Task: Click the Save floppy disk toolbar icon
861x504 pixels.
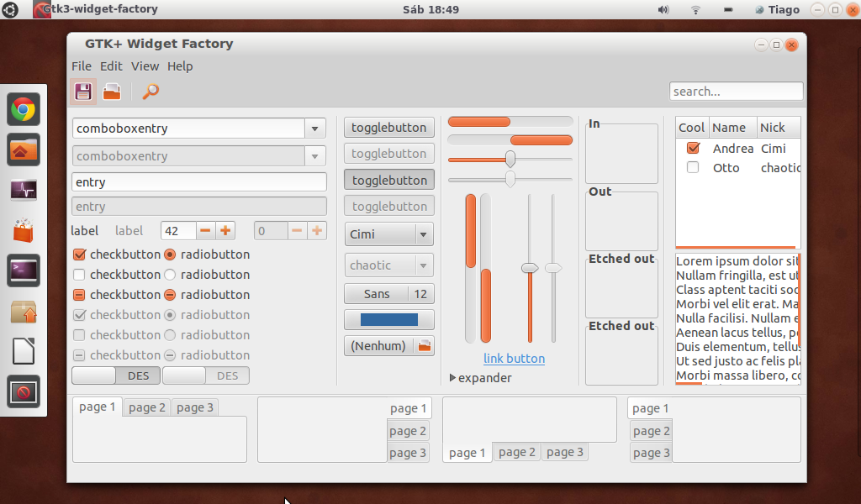Action: tap(83, 92)
